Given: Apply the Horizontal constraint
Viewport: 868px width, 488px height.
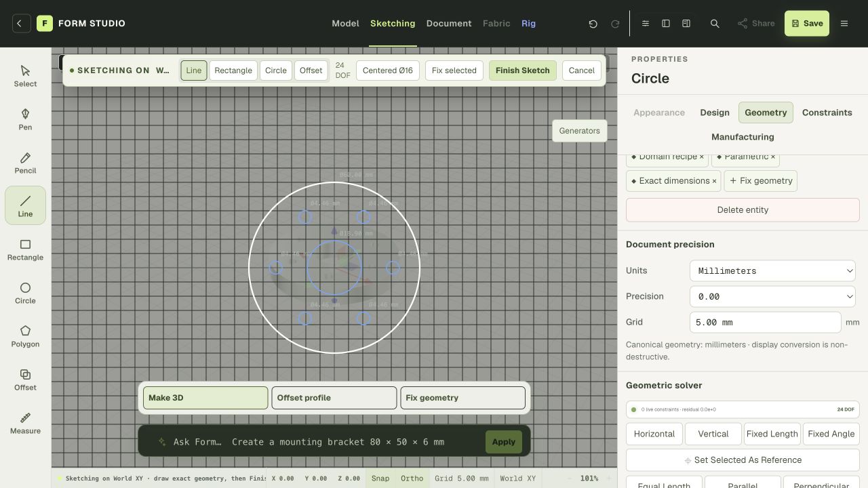Looking at the screenshot, I should point(654,434).
